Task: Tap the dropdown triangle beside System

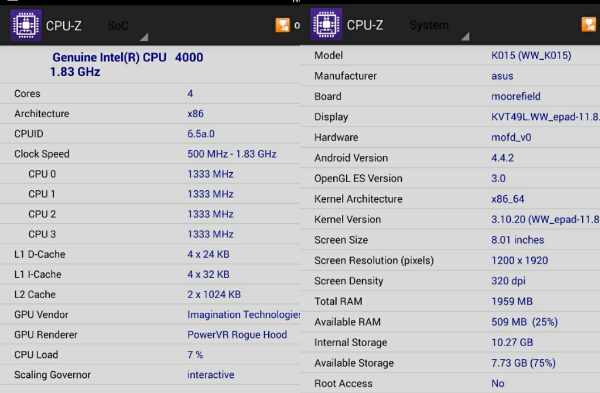Action: [465, 36]
